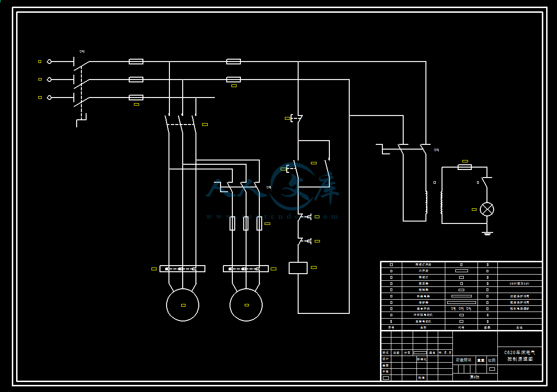The height and width of the screenshot is (392, 557).
Task: Click the contactor coil rectangle in control circuit
Action: click(298, 267)
